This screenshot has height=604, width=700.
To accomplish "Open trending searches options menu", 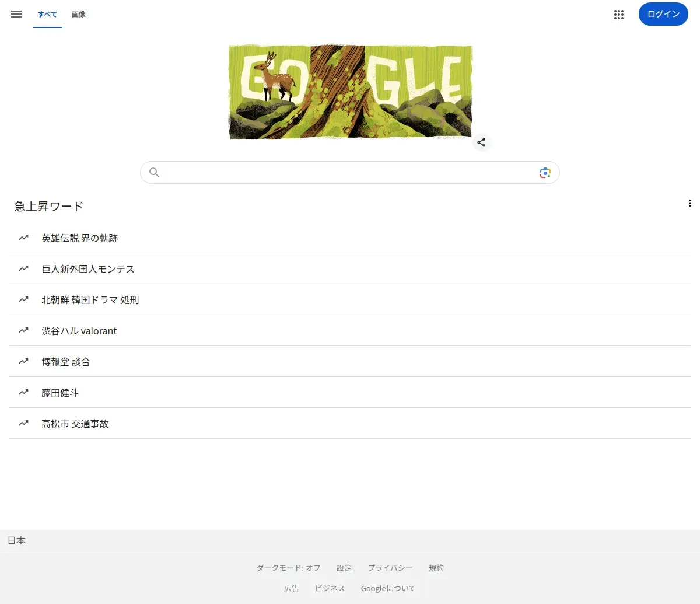I will pos(690,203).
